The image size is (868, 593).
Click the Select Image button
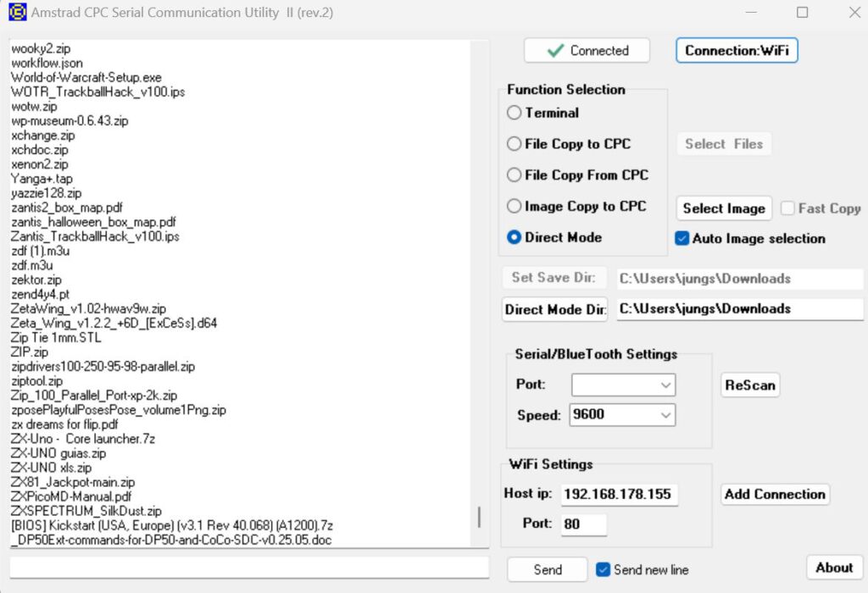723,208
